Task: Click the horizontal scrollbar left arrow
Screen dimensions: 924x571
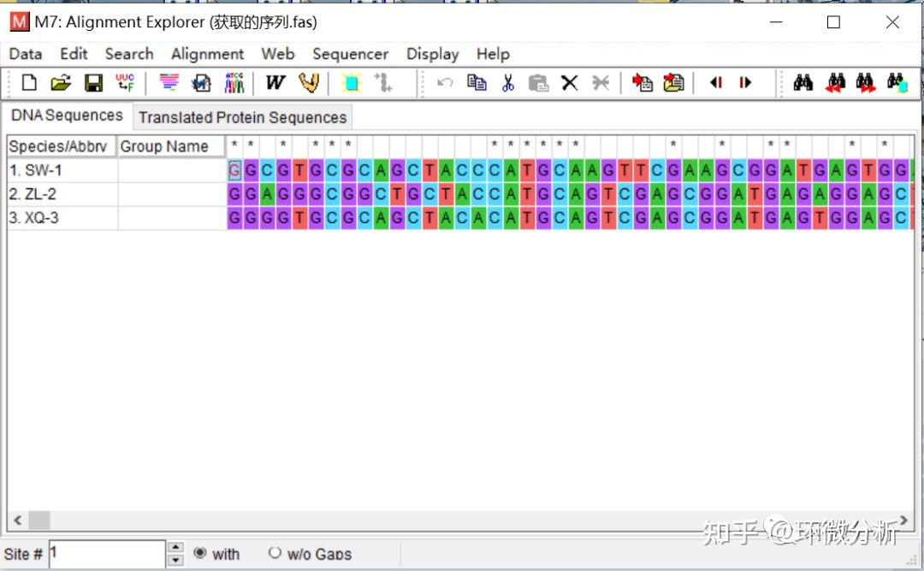Action: click(18, 520)
